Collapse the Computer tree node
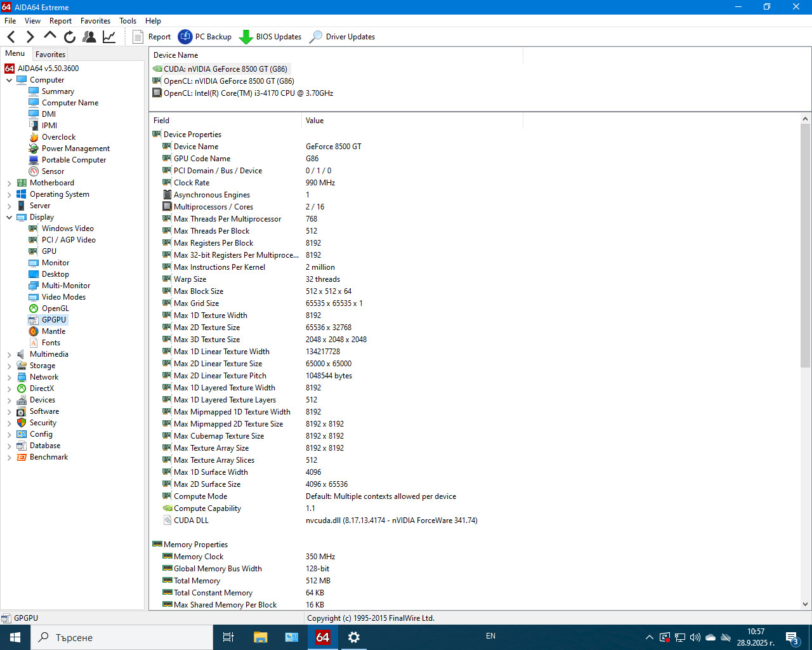The height and width of the screenshot is (650, 812). [10, 80]
